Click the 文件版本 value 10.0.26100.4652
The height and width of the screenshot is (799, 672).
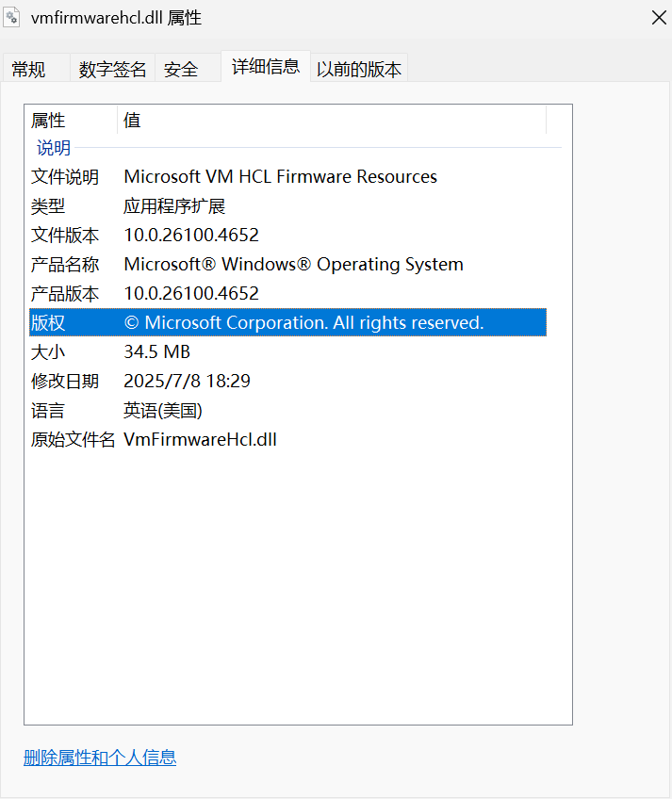point(191,235)
